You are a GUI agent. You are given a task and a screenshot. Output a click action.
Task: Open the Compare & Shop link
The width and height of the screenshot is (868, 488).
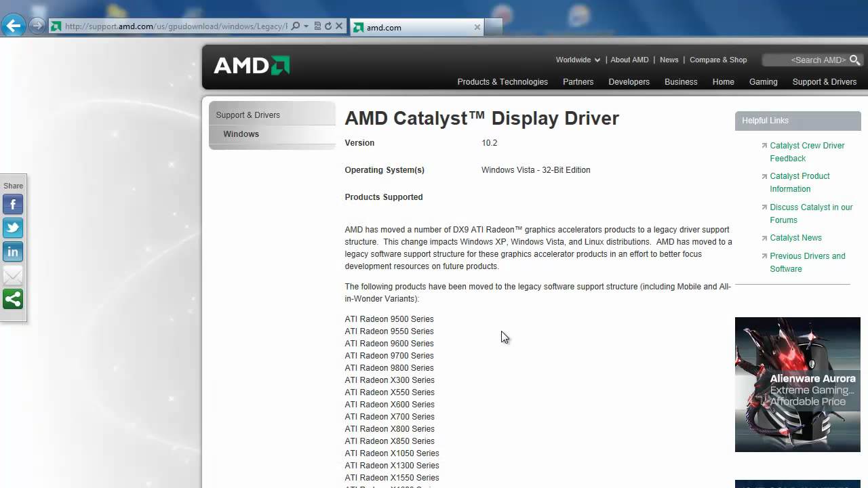[718, 60]
